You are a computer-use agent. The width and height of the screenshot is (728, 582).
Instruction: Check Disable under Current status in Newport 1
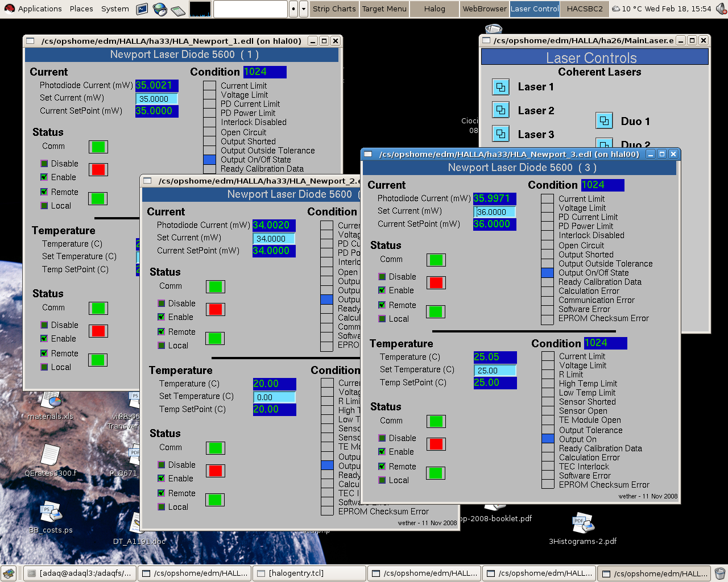44,164
